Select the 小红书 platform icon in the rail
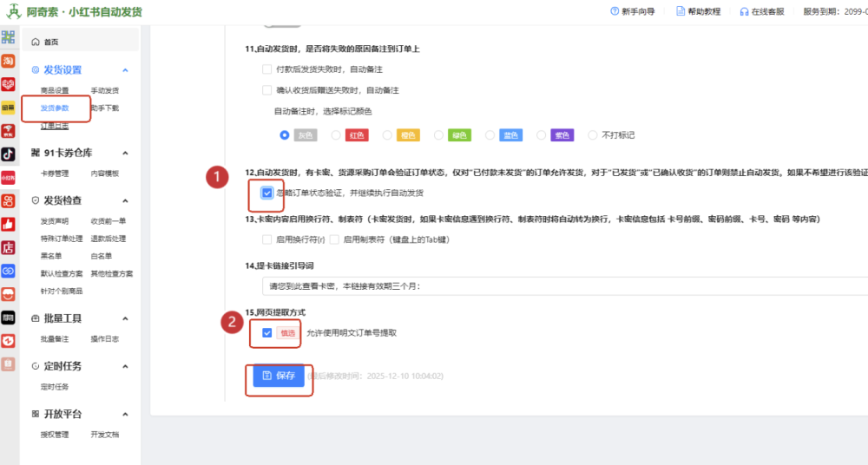The height and width of the screenshot is (465, 868). tap(8, 177)
